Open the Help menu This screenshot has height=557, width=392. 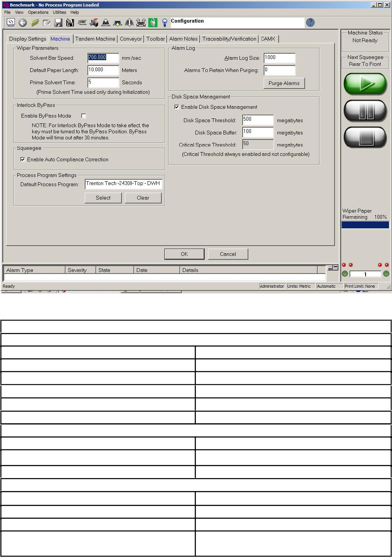pyautogui.click(x=75, y=12)
